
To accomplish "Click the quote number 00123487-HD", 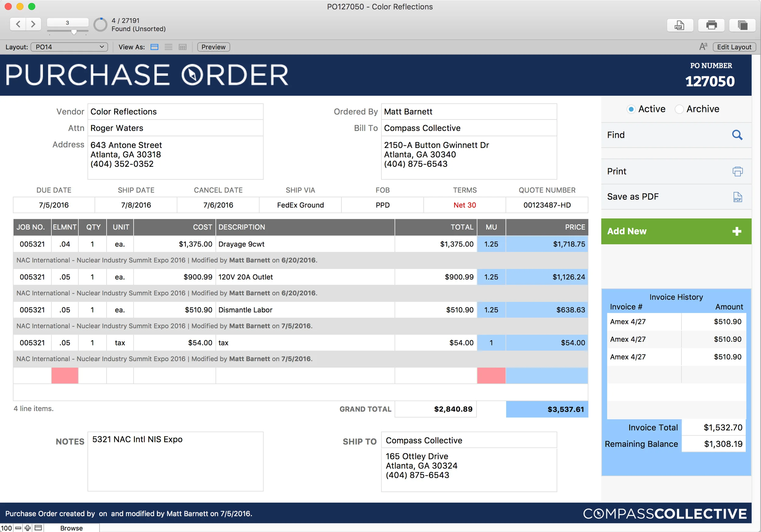I will tap(547, 205).
